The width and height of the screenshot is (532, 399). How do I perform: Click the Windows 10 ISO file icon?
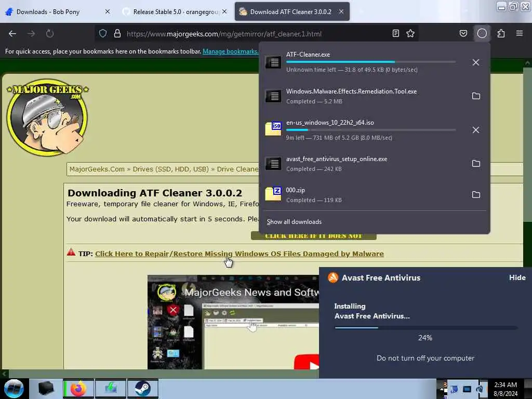pyautogui.click(x=273, y=129)
